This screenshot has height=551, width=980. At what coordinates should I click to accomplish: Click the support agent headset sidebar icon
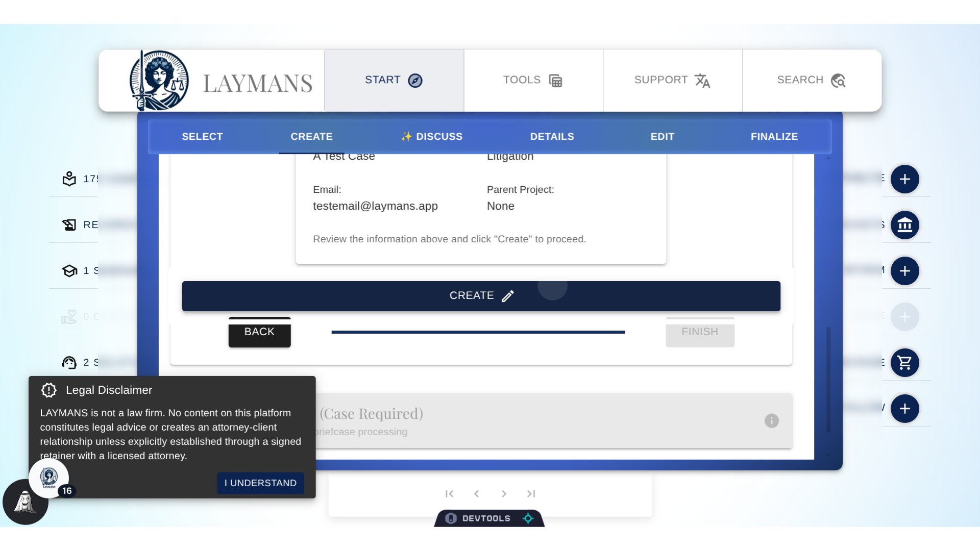click(x=69, y=363)
